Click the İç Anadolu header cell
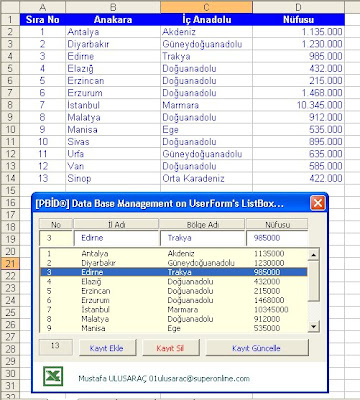360x400 pixels. point(206,19)
